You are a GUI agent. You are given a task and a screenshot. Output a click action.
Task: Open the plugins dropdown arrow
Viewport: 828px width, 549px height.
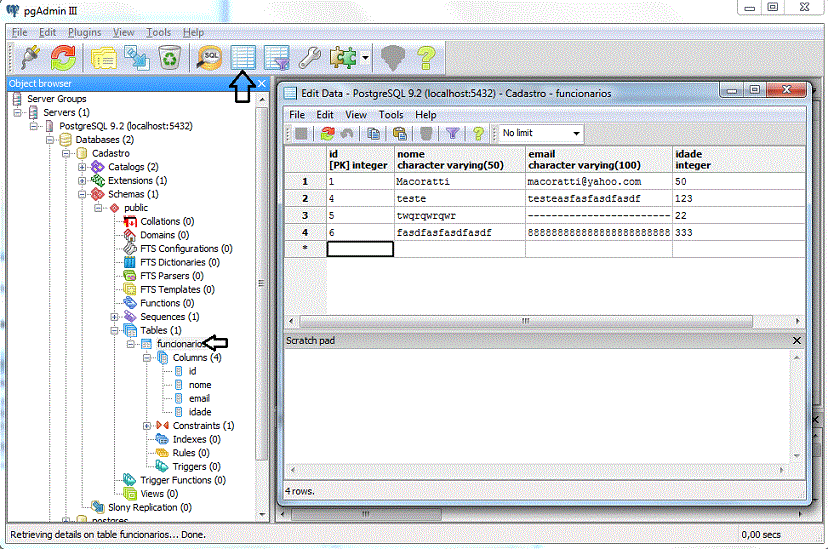pos(365,58)
